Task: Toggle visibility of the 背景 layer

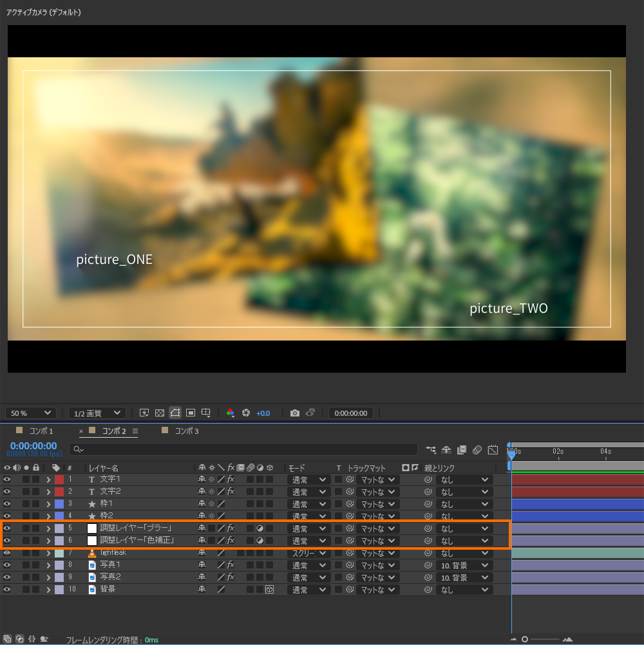Action: point(7,590)
